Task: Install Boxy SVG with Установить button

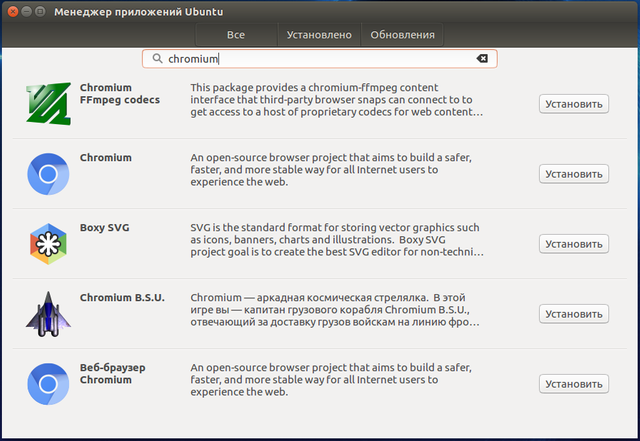Action: 574,244
